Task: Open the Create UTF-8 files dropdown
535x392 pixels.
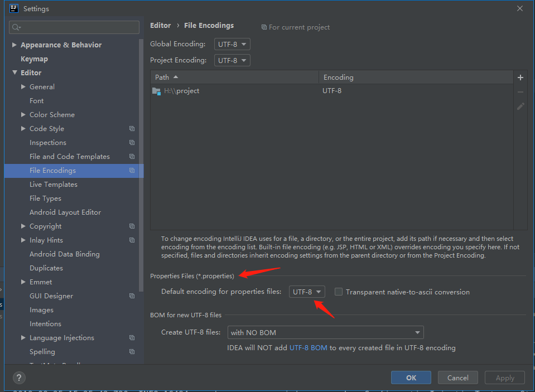Action: (325, 332)
